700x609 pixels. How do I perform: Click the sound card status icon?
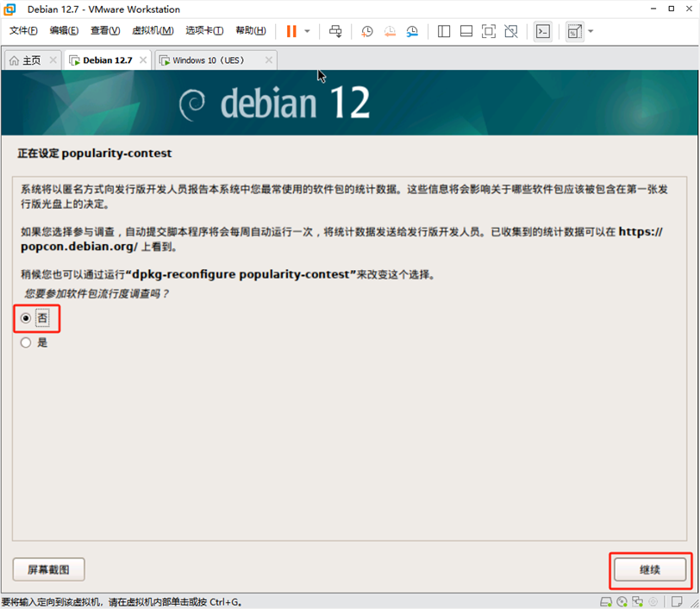pyautogui.click(x=653, y=602)
